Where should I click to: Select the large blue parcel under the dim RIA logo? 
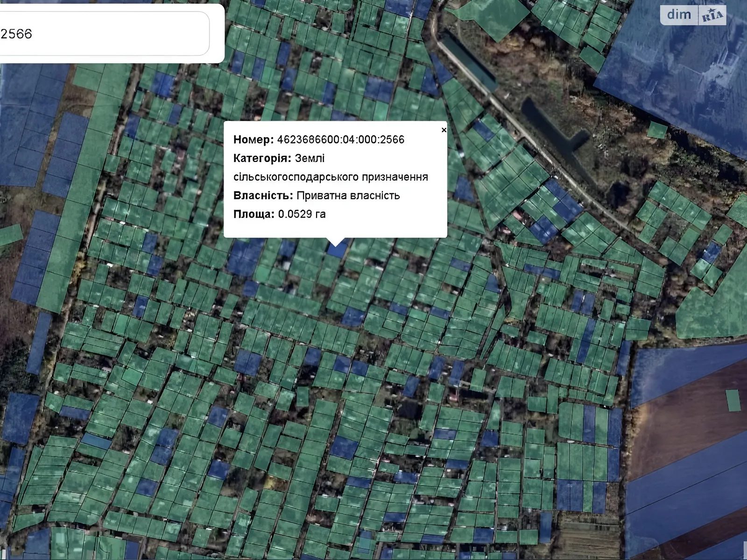point(677,79)
